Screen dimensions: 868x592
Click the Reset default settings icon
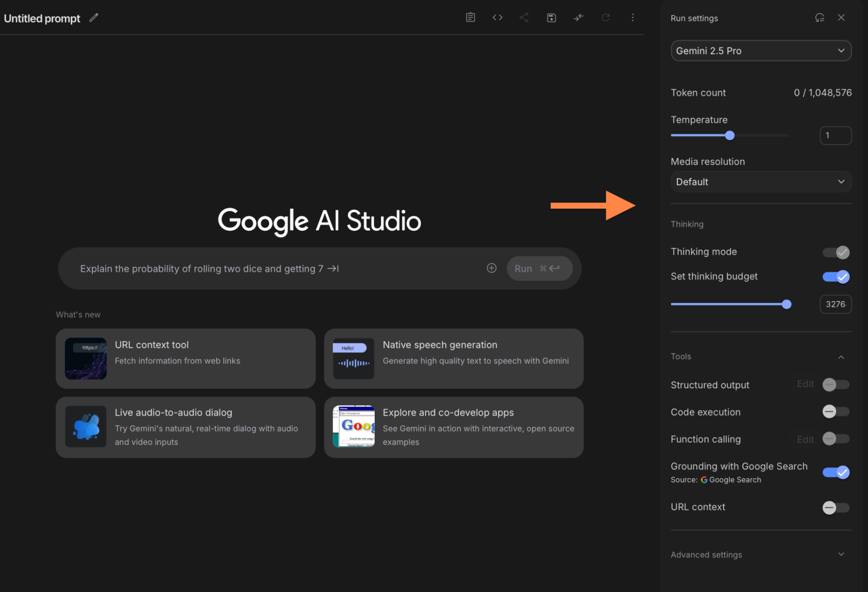[819, 18]
